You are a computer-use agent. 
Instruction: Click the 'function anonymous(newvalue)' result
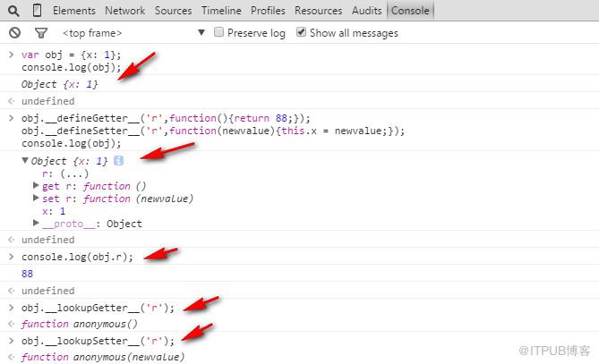(x=103, y=357)
